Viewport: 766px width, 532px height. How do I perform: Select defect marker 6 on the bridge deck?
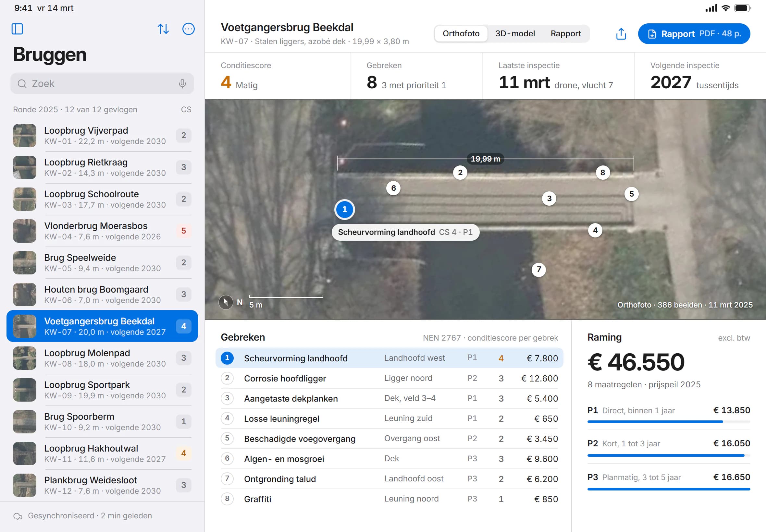point(393,188)
